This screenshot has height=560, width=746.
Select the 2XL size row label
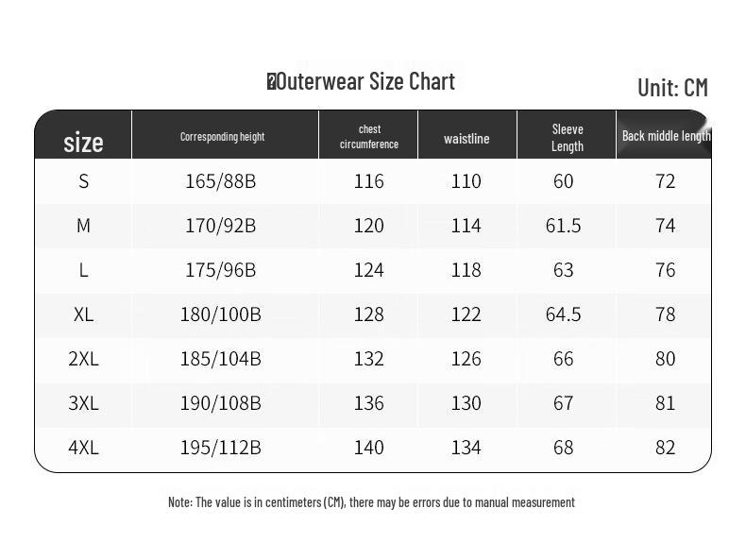pos(83,359)
